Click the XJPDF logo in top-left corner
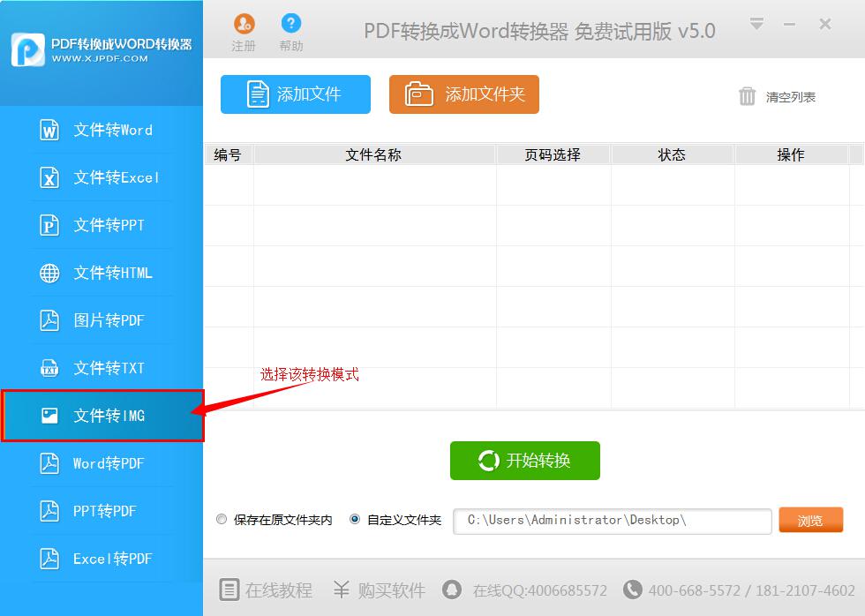 tap(27, 49)
